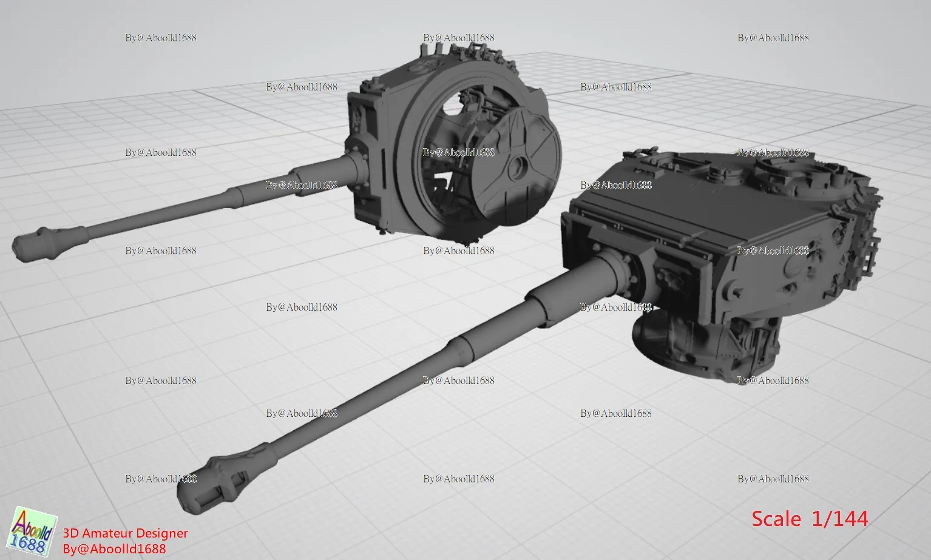Click the top-right By@Aboolld1688 watermark
The image size is (931, 560).
coord(773,38)
